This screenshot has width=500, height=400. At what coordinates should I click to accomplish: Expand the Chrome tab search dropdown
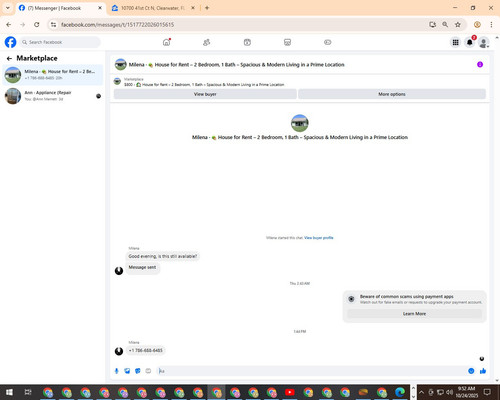[8, 8]
